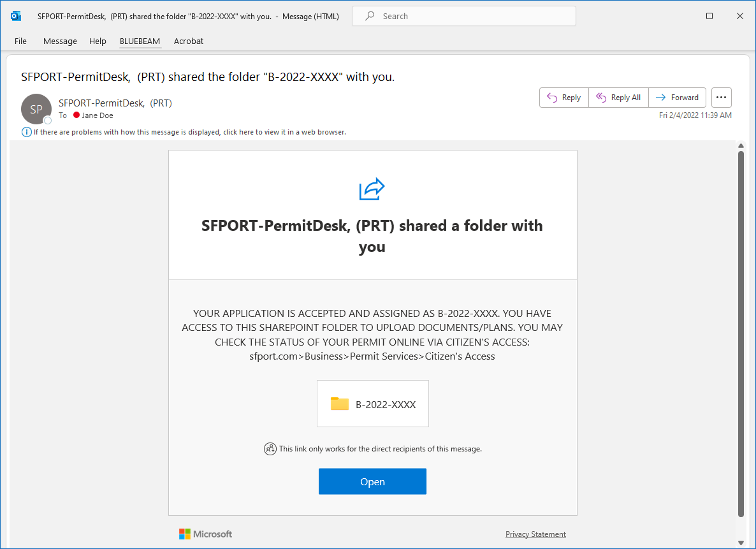Select the Reply arrow icon

pyautogui.click(x=552, y=97)
